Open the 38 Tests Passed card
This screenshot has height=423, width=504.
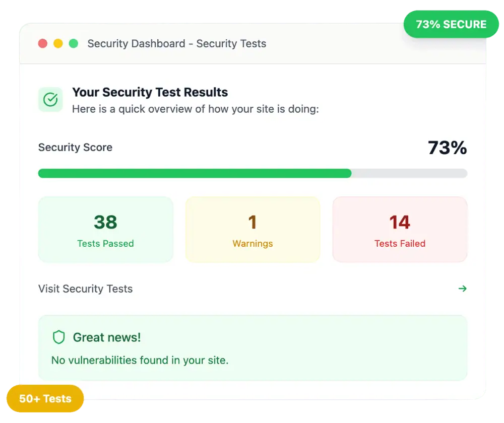coord(106,230)
